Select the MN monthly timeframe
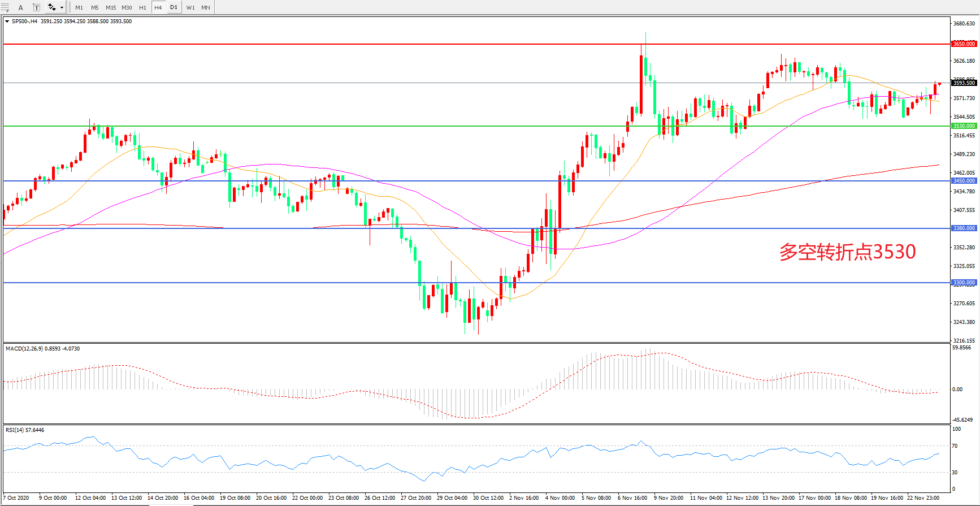This screenshot has height=506, width=980. point(206,7)
